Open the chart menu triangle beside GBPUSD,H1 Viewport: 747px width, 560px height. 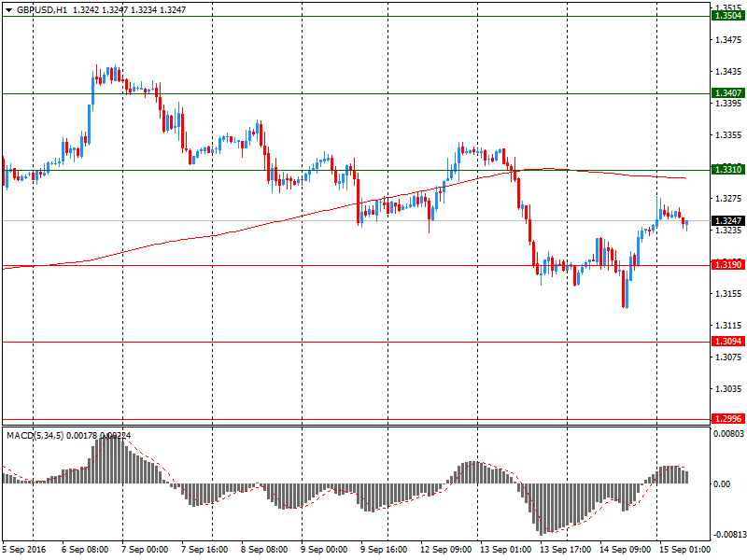(9, 10)
